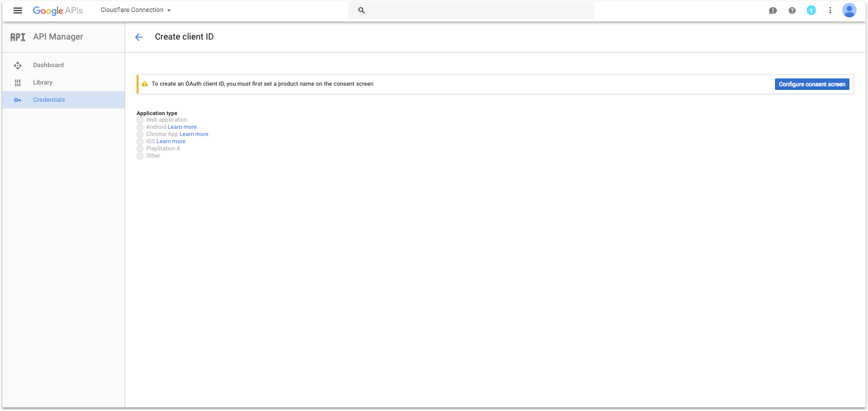Click the Configure consent screen button
Image resolution: width=868 pixels, height=411 pixels.
tap(812, 84)
